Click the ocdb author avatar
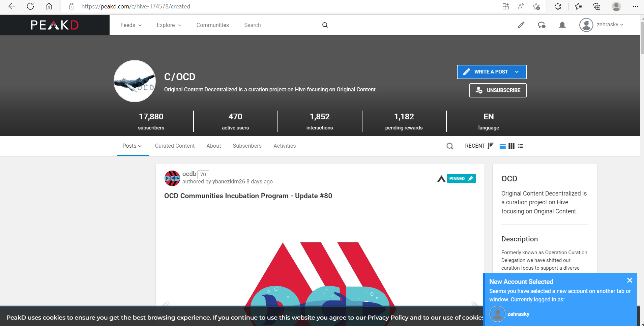Viewport: 644px width, 326px height. [172, 178]
